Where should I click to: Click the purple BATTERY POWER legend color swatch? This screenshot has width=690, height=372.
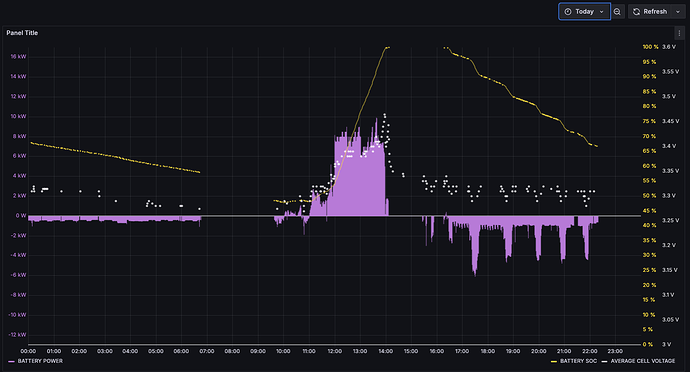[11, 361]
